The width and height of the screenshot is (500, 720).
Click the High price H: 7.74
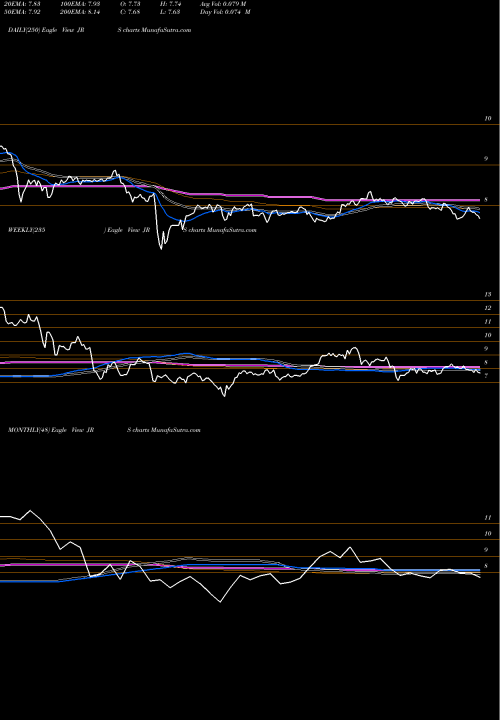tap(170, 4)
